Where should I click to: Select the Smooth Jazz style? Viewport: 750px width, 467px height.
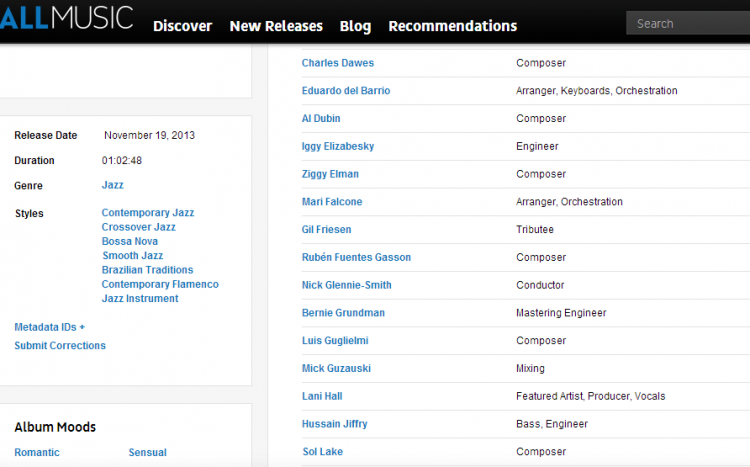pyautogui.click(x=132, y=256)
